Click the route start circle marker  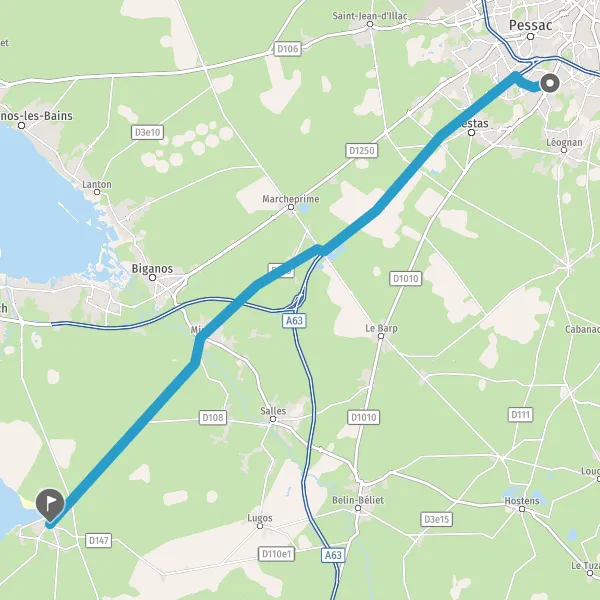[550, 83]
